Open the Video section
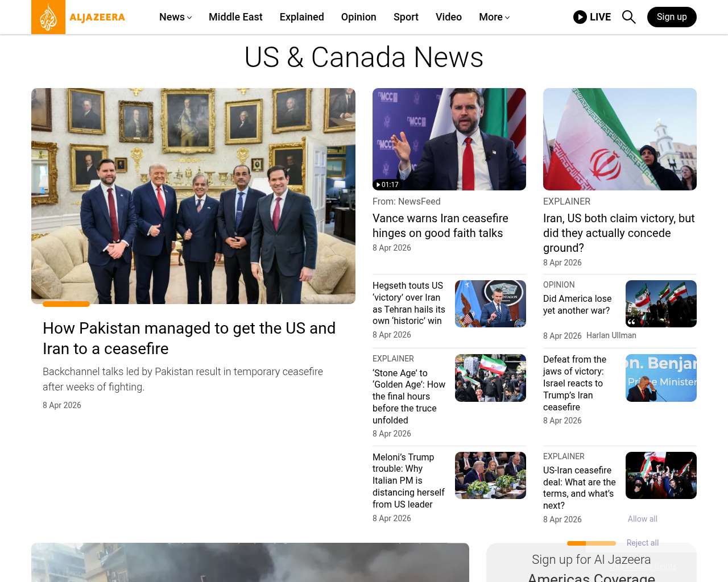Screen dimensions: 728x582 click(449, 17)
